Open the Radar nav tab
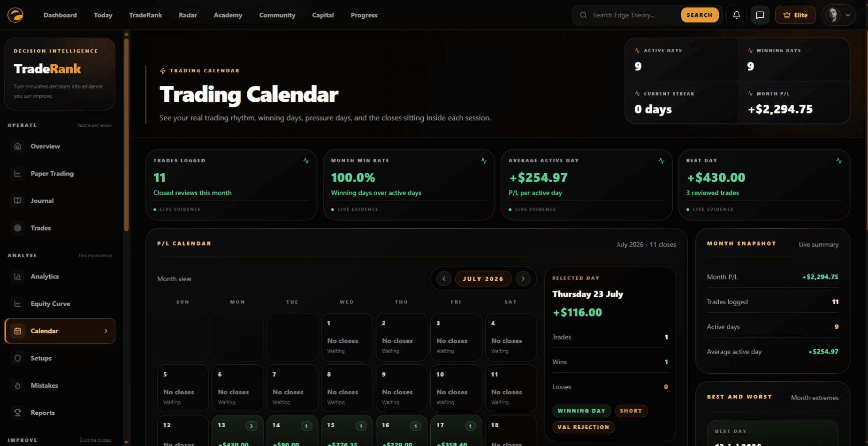 pyautogui.click(x=188, y=15)
